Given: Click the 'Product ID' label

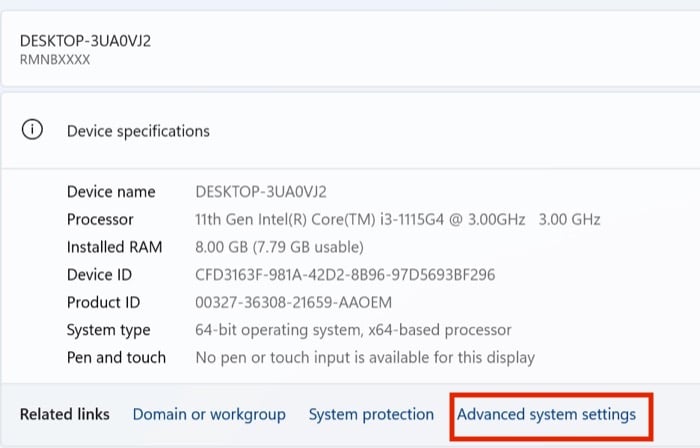Looking at the screenshot, I should 103,303.
